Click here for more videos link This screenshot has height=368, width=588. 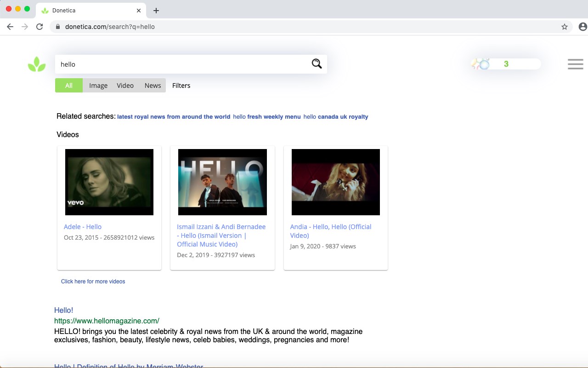click(x=93, y=282)
